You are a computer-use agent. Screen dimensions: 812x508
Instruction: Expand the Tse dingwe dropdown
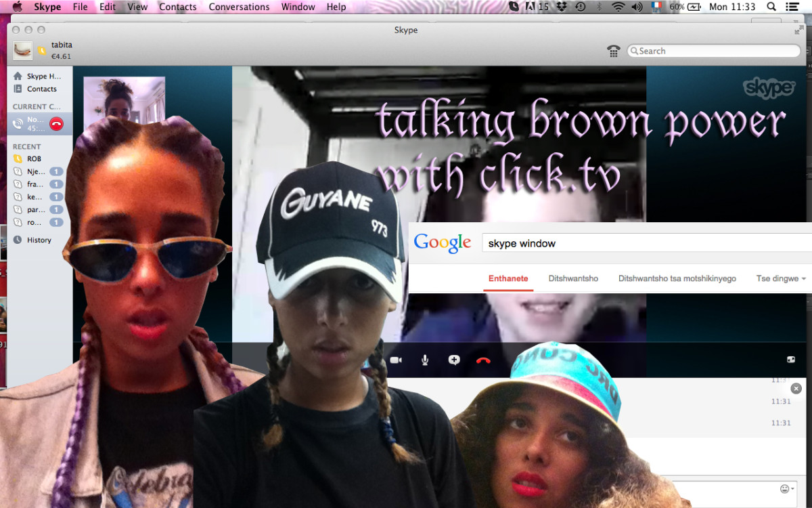pos(781,278)
